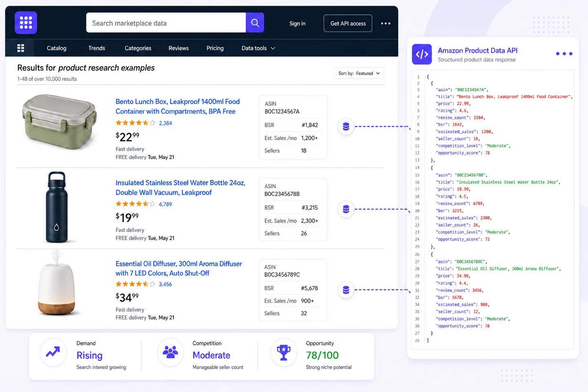Click the Results for product research examples heading
The image size is (588, 392).
point(86,68)
